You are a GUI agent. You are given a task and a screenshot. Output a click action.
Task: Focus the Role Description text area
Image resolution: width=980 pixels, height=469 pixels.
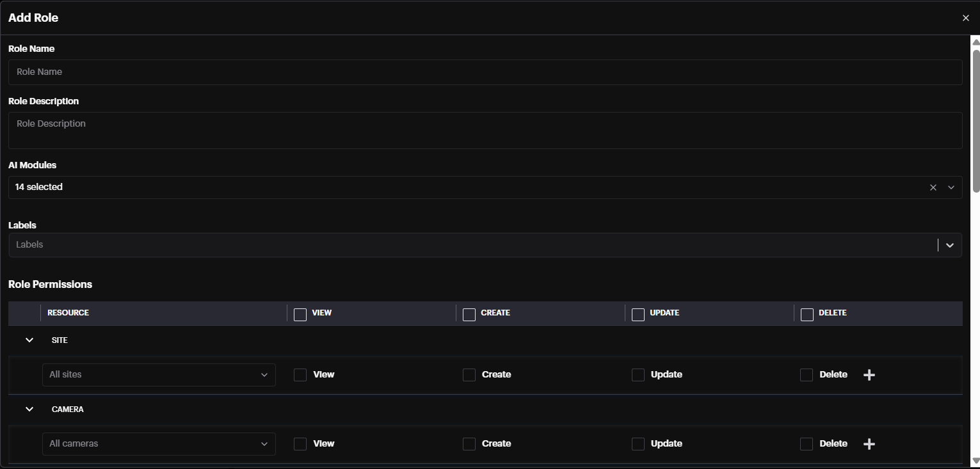485,131
